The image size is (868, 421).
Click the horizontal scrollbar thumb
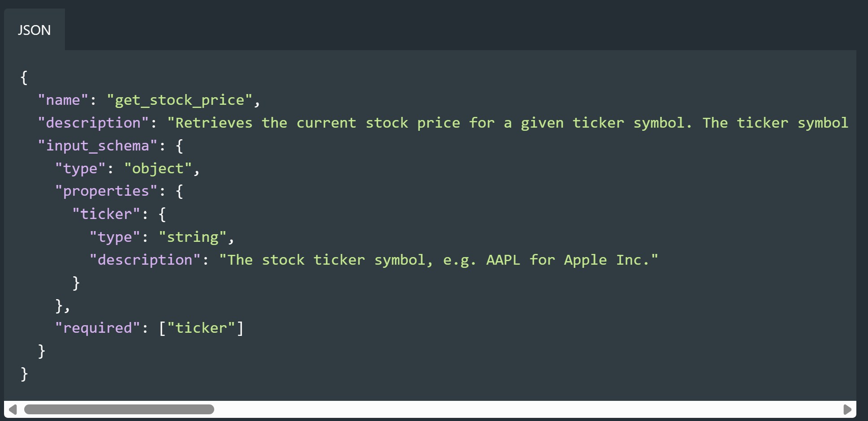[x=119, y=409]
